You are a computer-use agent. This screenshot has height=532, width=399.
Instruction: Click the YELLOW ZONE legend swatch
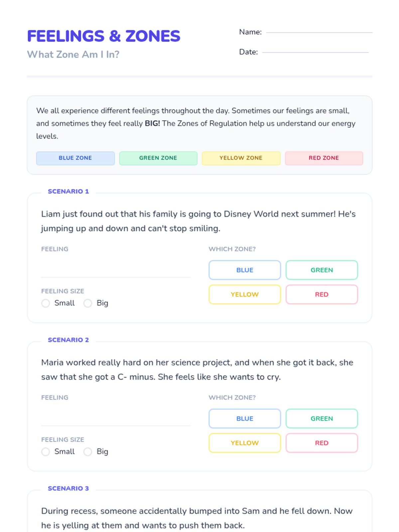point(241,158)
